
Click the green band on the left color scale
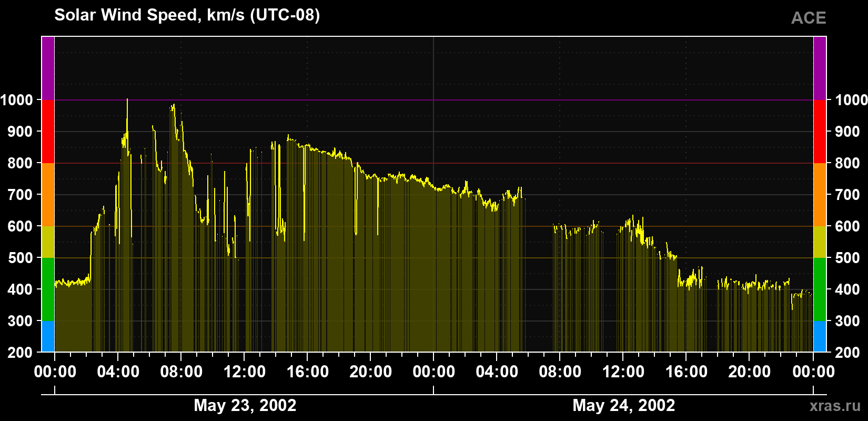tap(48, 289)
